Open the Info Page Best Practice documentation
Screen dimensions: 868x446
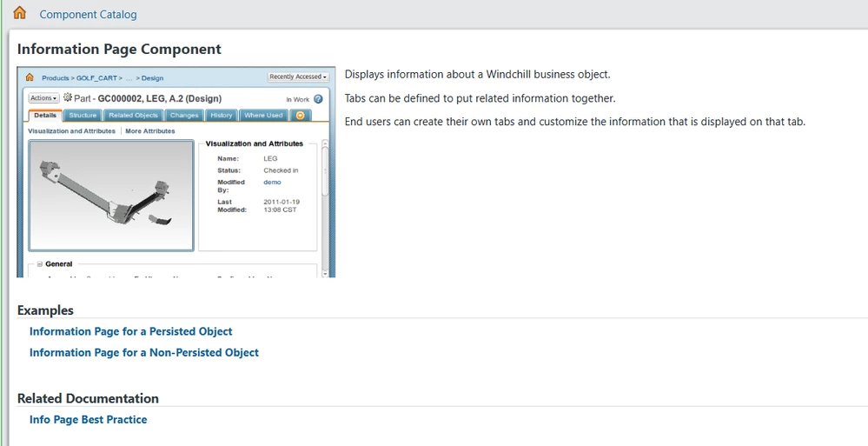pyautogui.click(x=88, y=419)
